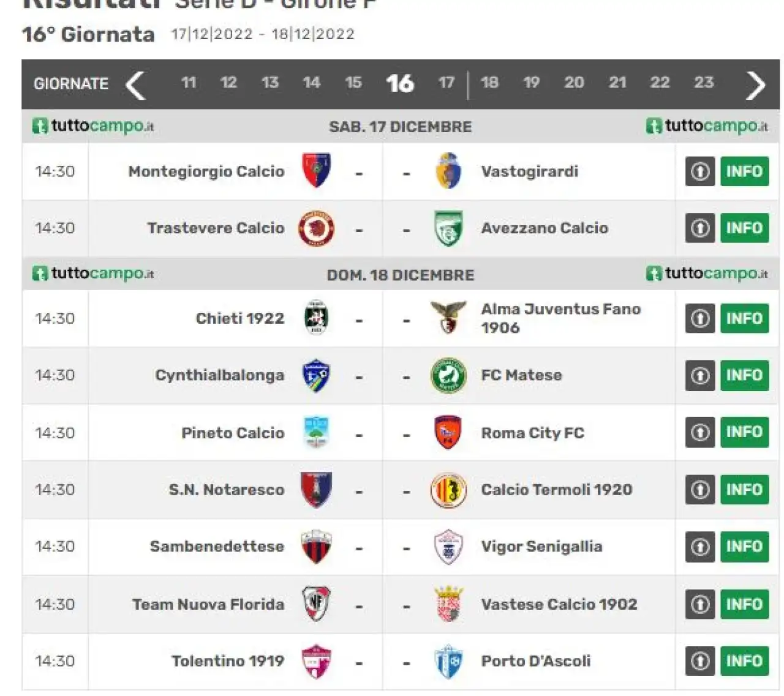Go to previous giornate with left chevron
This screenshot has width=784, height=696.
click(135, 84)
